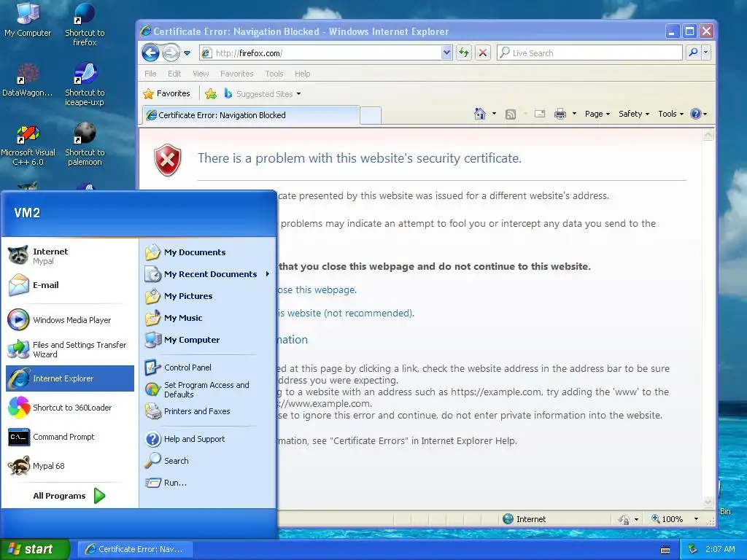Open the Suggested Sites dropdown
747x560 pixels.
point(263,94)
